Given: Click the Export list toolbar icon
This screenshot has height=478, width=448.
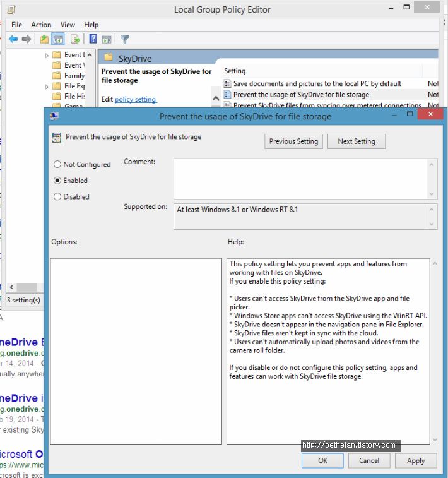Looking at the screenshot, I should tap(75, 39).
